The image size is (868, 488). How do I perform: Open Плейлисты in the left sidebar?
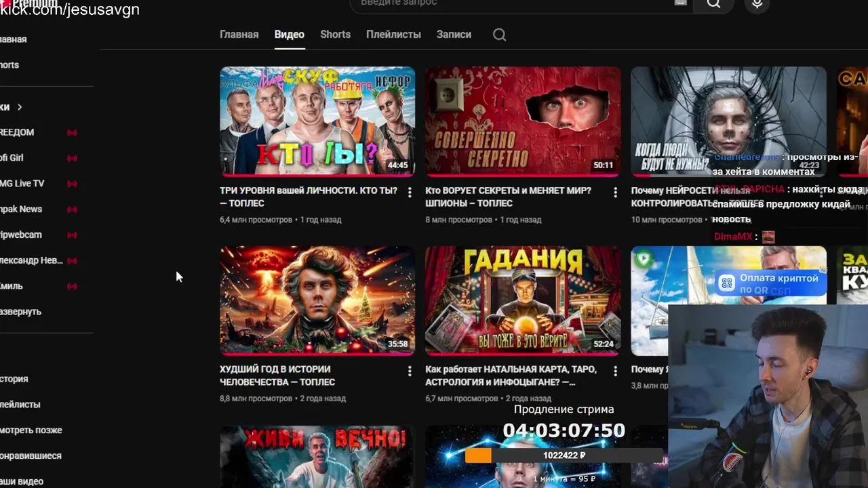click(20, 405)
